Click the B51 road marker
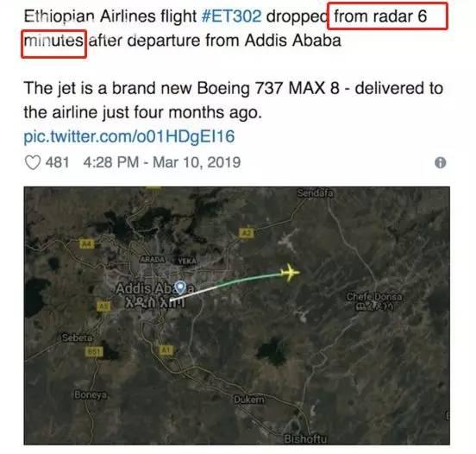This screenshot has height=454, width=476. [x=94, y=351]
